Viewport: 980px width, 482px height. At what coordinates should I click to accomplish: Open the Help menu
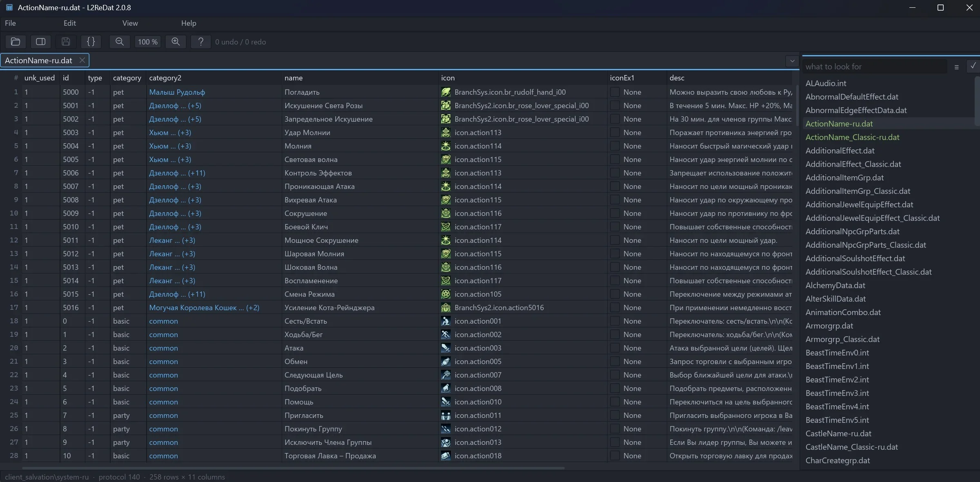189,23
